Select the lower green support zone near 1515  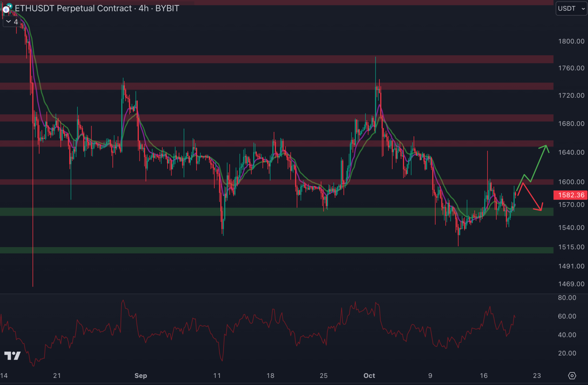[x=277, y=250]
